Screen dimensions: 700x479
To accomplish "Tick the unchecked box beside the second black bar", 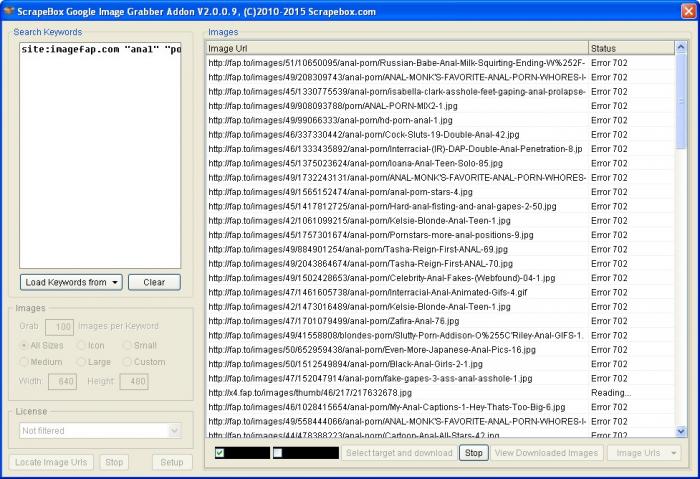I will point(278,453).
